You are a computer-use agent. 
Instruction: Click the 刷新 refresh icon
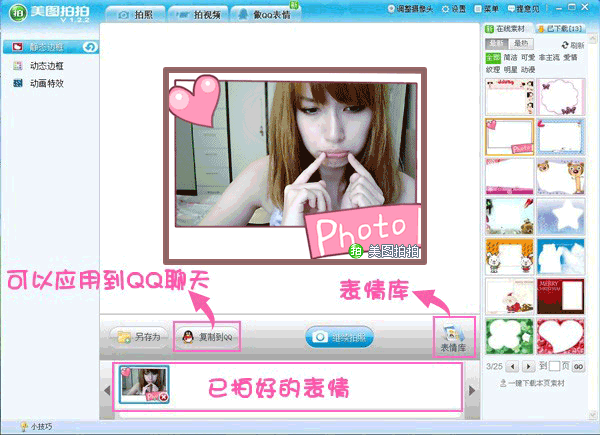(565, 45)
